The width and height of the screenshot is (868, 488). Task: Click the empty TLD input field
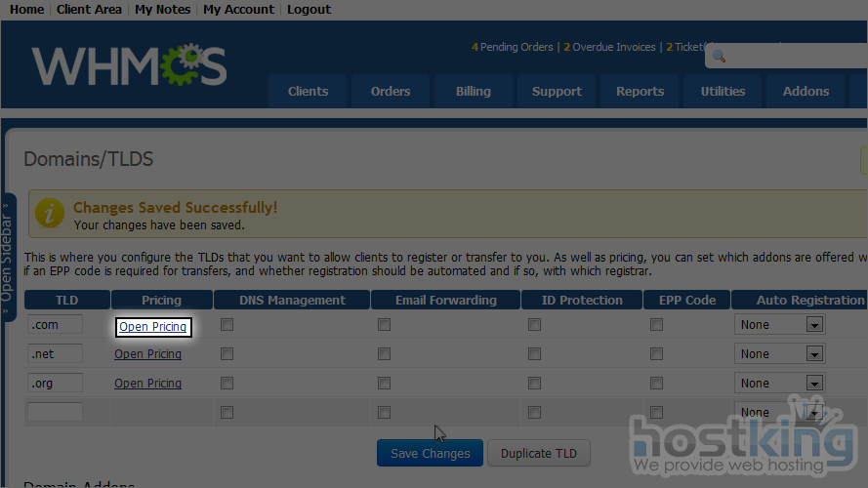pos(55,412)
